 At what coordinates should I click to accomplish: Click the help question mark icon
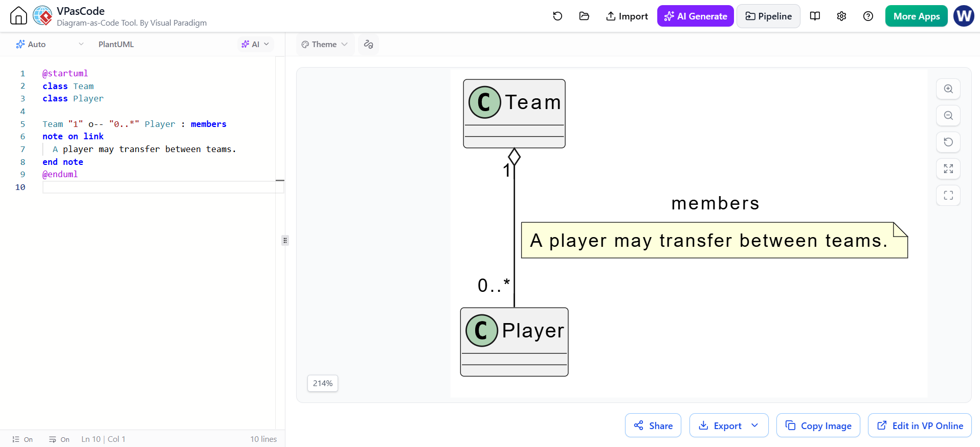click(x=868, y=16)
